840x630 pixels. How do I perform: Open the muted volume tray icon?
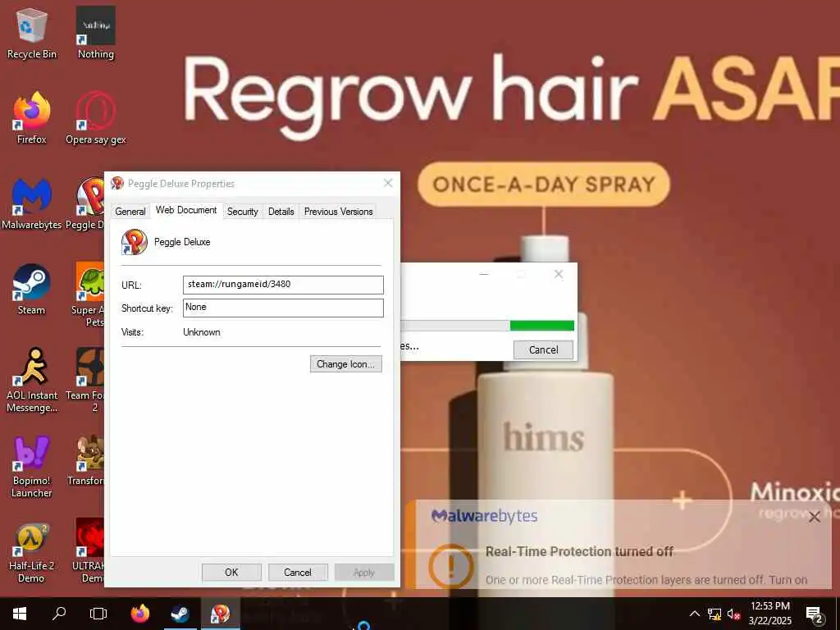click(x=733, y=614)
